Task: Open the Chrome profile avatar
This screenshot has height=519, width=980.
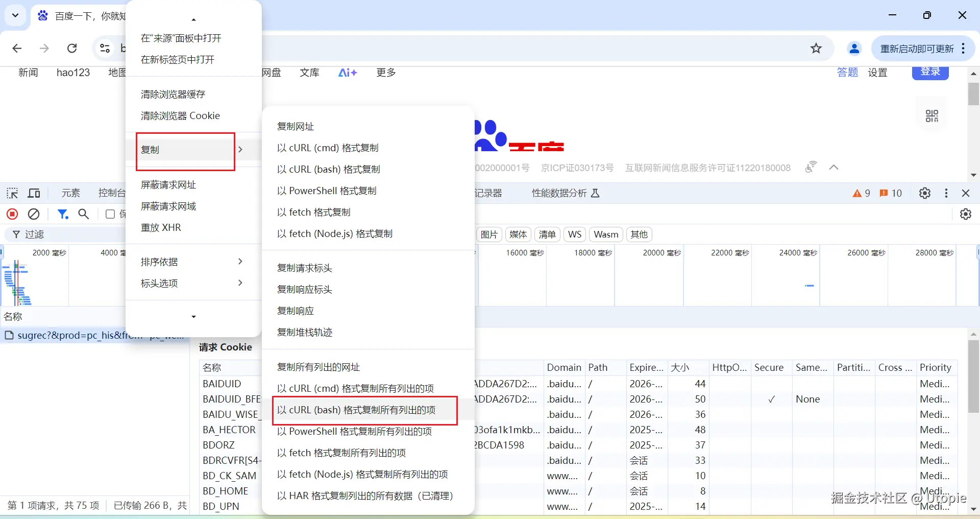Action: [854, 49]
